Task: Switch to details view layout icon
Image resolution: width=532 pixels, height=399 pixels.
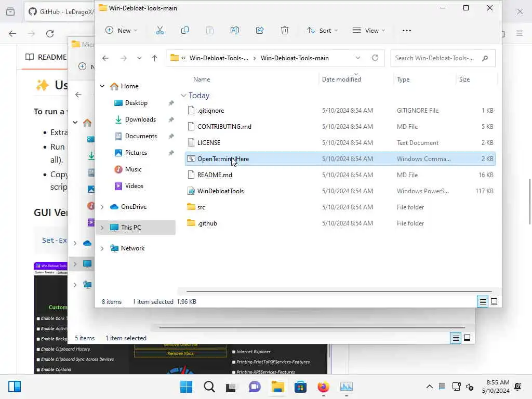Action: click(483, 302)
